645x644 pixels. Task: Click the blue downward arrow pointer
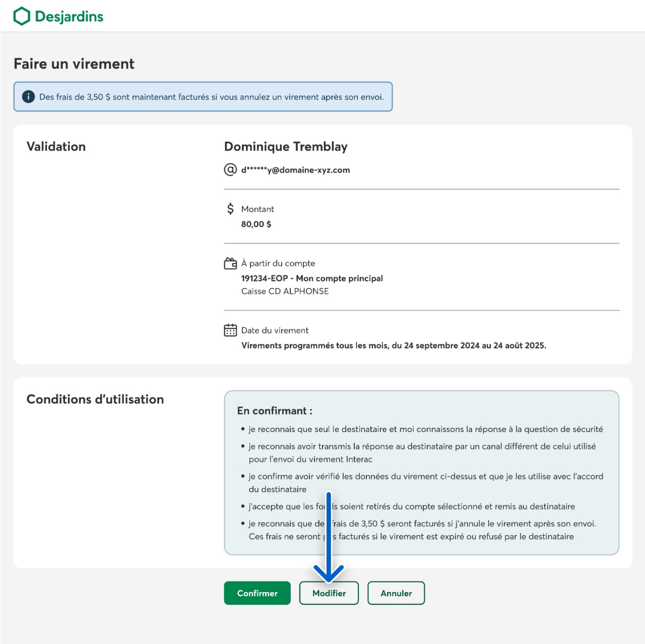click(x=329, y=539)
